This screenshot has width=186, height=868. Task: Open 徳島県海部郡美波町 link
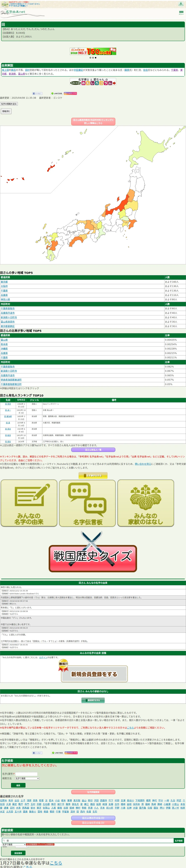[11, 380]
